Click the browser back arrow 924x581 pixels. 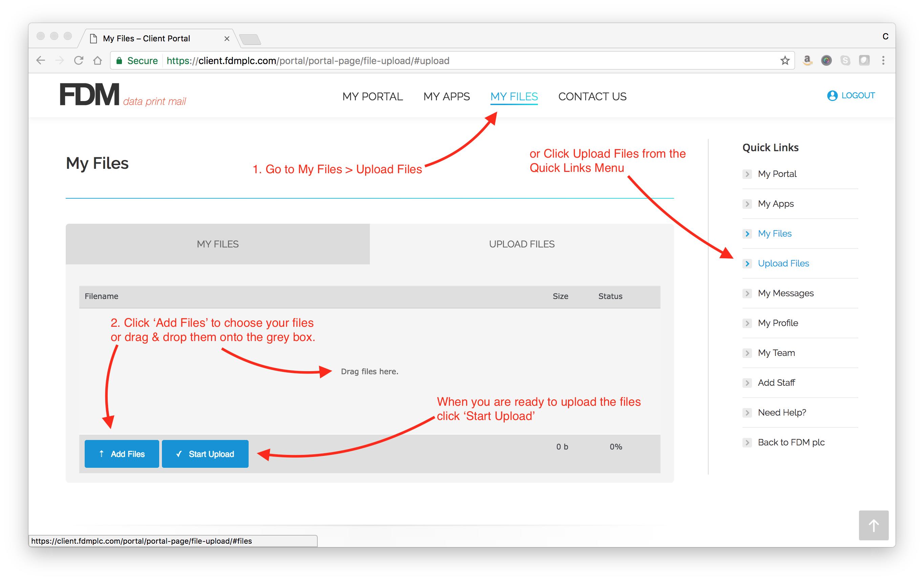pyautogui.click(x=41, y=60)
